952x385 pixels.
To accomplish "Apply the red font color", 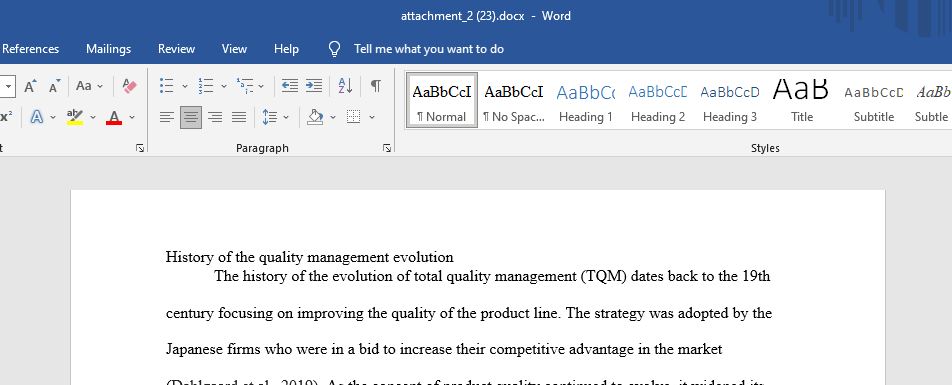I will [x=114, y=117].
